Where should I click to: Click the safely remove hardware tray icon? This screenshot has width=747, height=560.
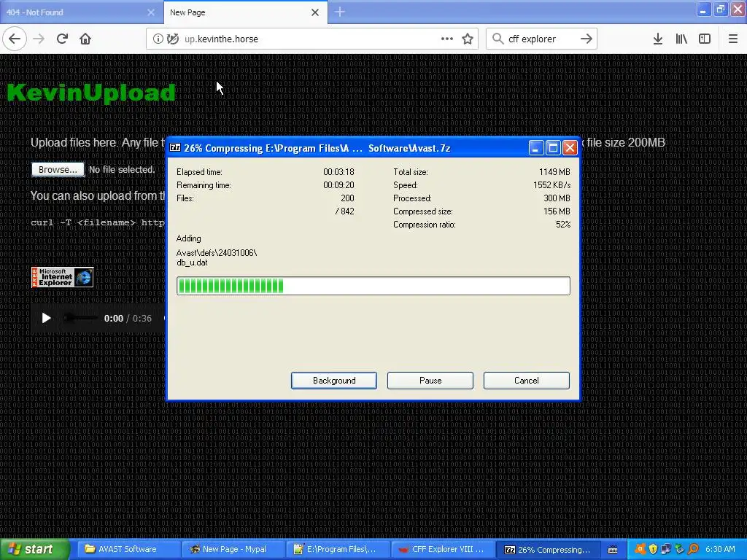point(679,549)
